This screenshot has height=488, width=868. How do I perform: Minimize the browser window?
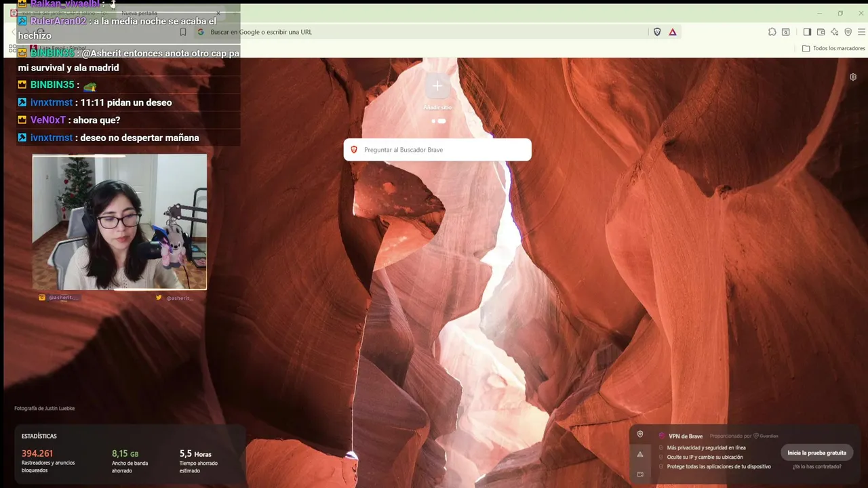pos(819,13)
